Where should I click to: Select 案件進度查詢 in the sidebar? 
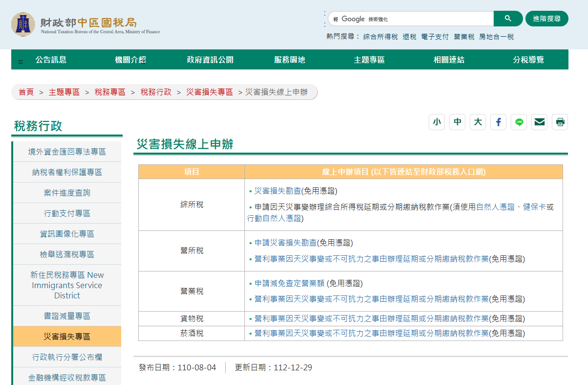[x=67, y=193]
